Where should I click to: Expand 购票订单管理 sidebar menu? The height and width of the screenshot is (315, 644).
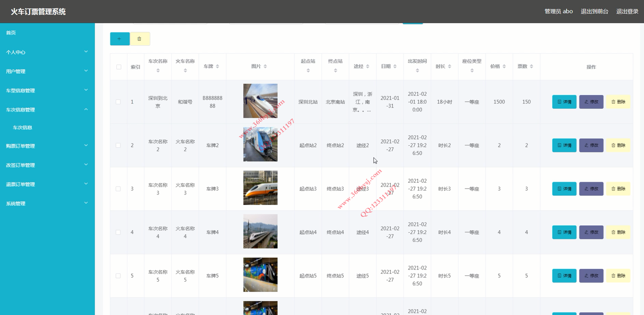(x=47, y=146)
